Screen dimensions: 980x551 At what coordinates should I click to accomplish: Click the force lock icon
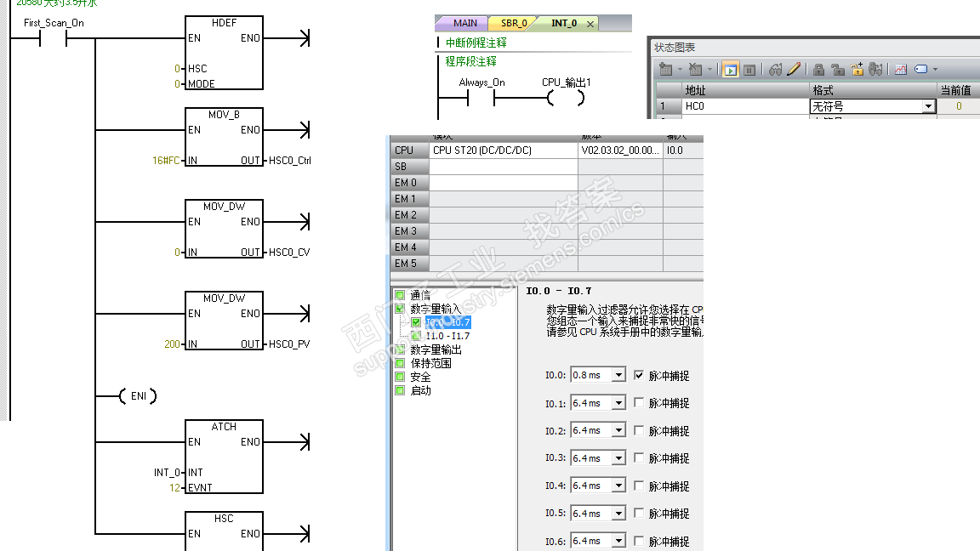pos(818,70)
